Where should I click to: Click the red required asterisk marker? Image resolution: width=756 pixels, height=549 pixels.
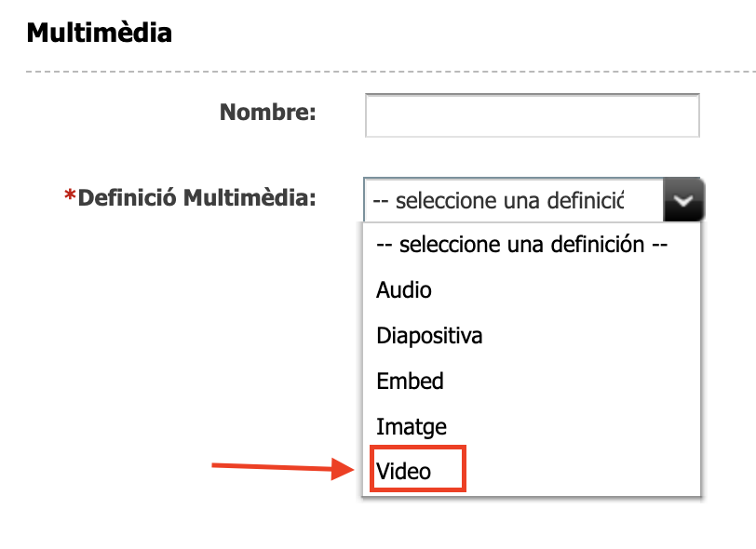69,198
